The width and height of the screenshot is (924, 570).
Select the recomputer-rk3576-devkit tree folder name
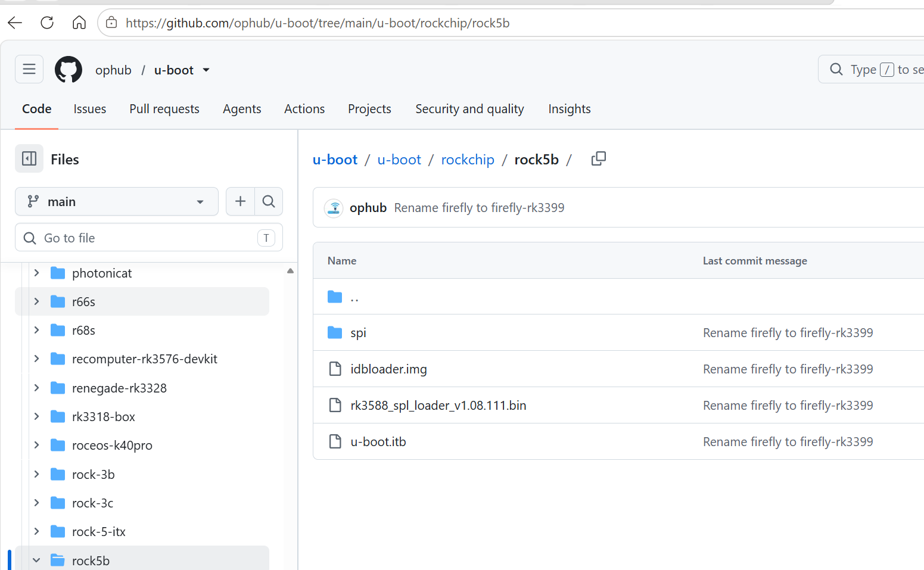coord(145,359)
